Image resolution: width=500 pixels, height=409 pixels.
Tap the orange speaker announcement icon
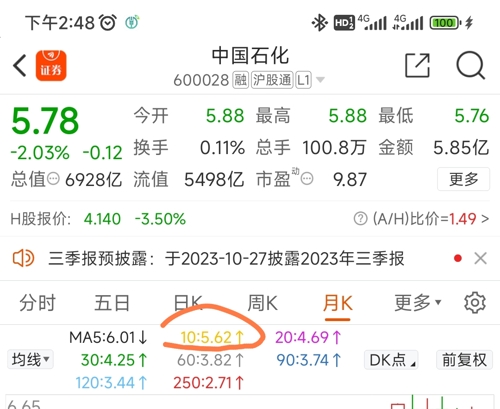(23, 258)
